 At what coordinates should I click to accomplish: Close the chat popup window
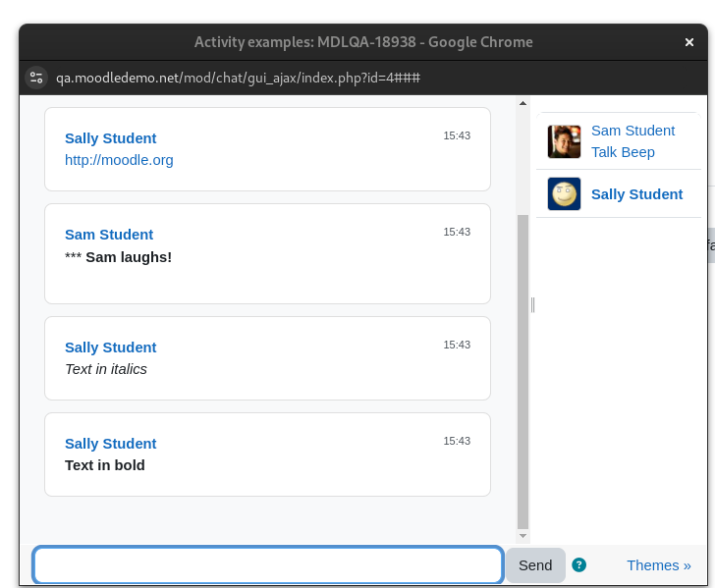click(x=689, y=42)
